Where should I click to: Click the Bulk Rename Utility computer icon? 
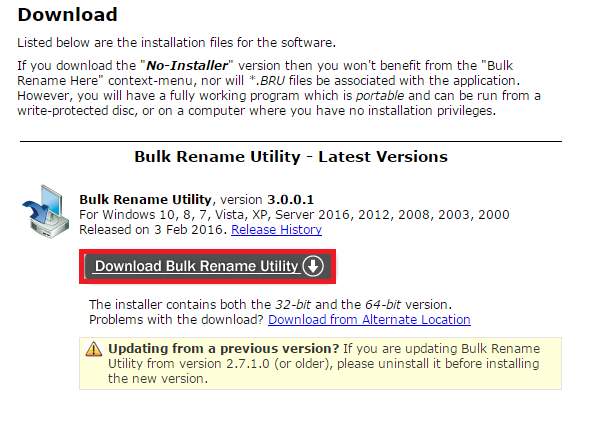[46, 212]
